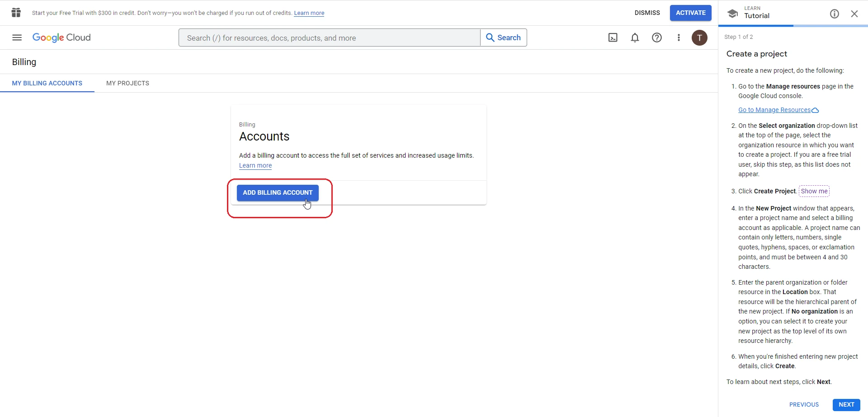This screenshot has height=417, width=868.
Task: Click the Add Billing Account button
Action: coord(278,192)
